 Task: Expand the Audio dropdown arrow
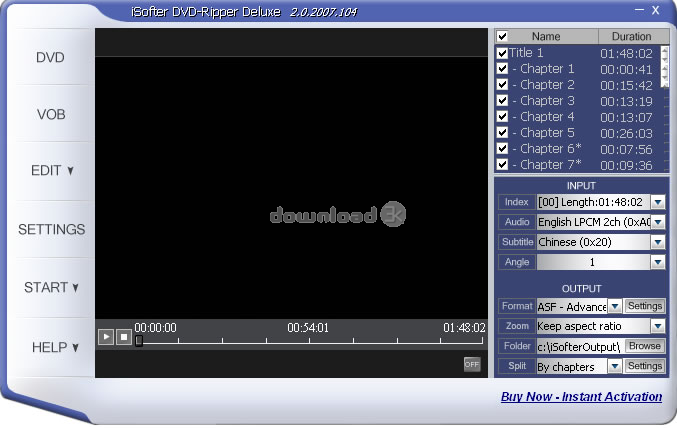coord(658,222)
